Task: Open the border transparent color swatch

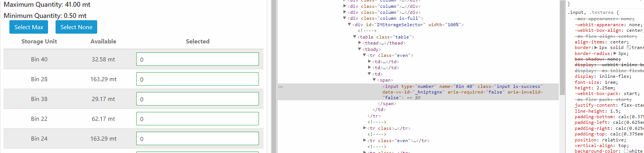Action: (x=629, y=48)
